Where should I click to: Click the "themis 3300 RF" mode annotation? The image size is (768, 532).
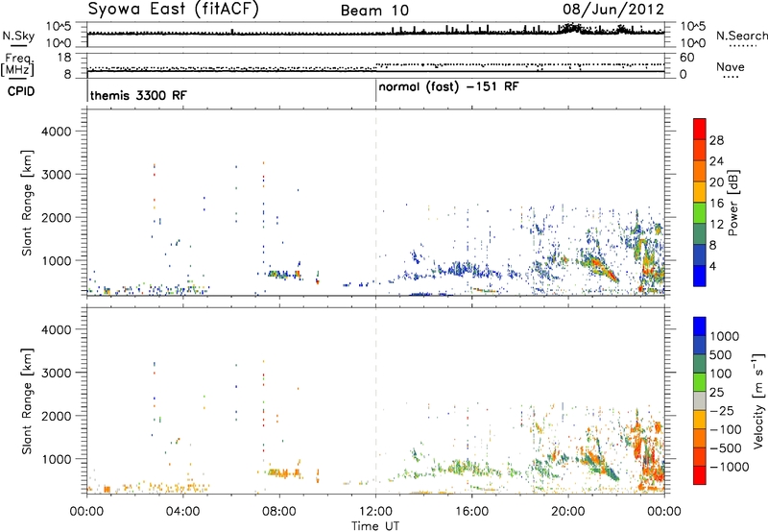[x=138, y=95]
